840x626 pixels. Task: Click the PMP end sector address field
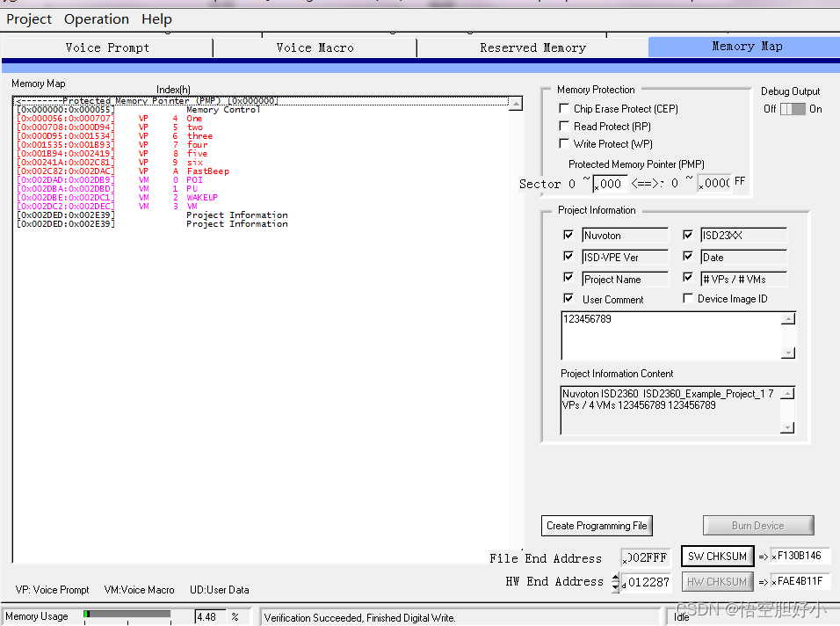tap(714, 184)
